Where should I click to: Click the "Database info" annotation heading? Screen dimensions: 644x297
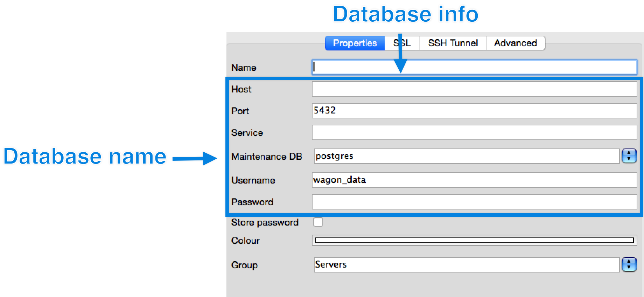click(x=405, y=14)
